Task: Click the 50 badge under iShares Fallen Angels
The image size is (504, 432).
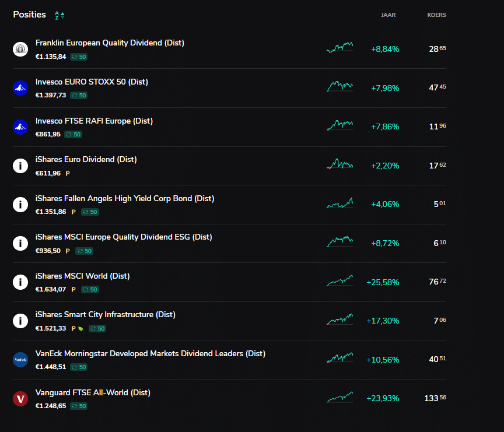Action: pos(90,212)
